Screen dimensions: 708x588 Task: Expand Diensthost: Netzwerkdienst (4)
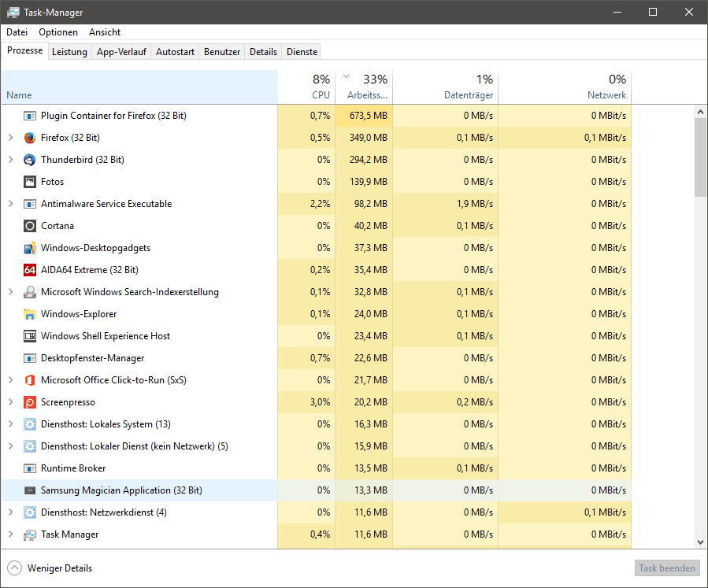(x=11, y=512)
